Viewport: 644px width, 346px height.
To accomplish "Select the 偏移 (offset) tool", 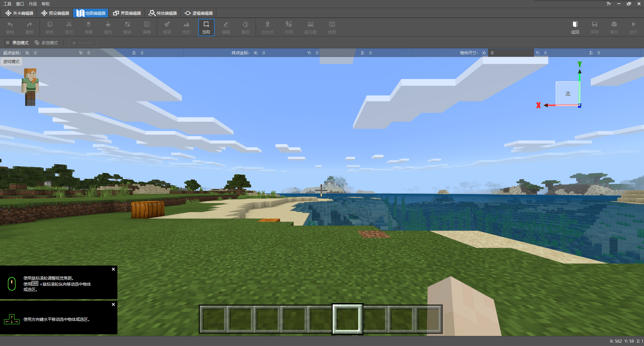I will [147, 27].
